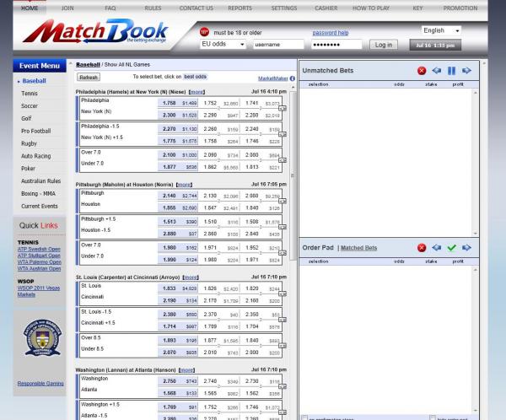This screenshot has width=506, height=420.
Task: Expand more markets for Washington at Atlanta
Action: click(186, 370)
